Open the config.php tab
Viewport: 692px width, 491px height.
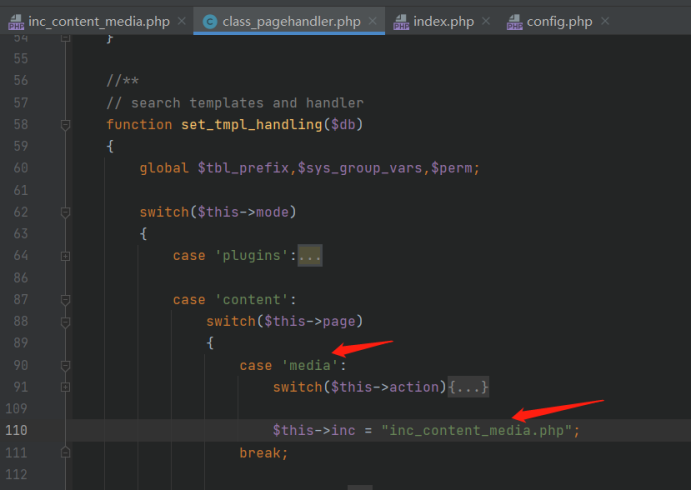pos(560,21)
